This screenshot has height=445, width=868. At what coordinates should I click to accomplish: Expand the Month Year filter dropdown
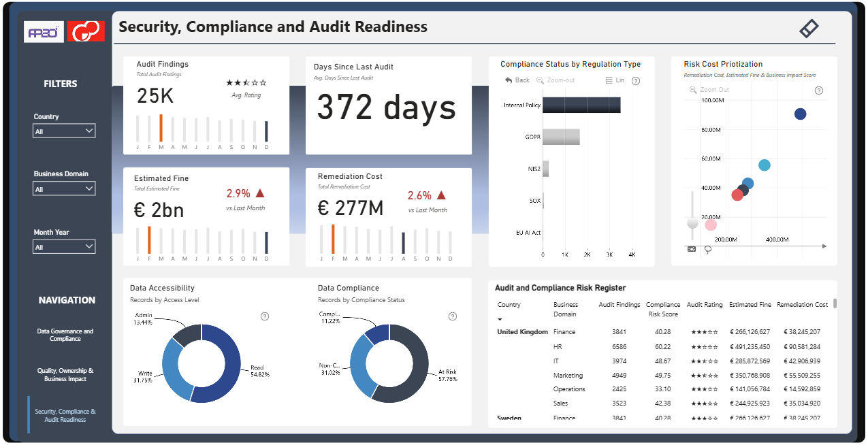[x=65, y=247]
